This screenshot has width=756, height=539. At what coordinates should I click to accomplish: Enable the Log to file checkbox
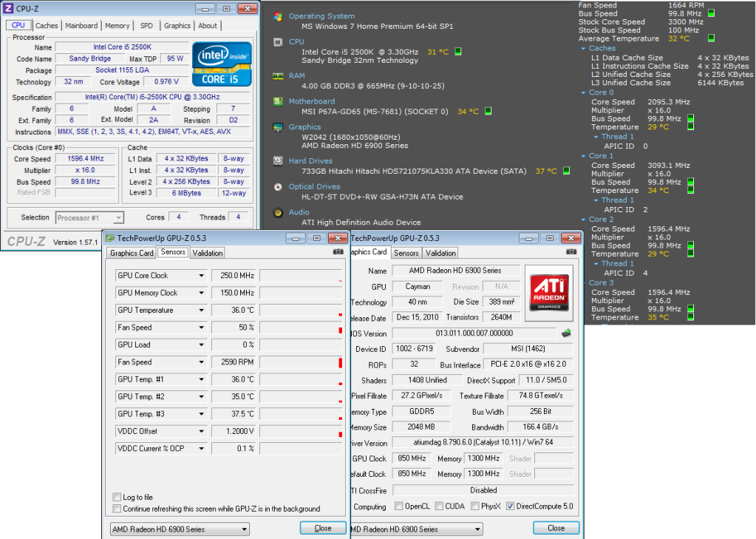[117, 497]
